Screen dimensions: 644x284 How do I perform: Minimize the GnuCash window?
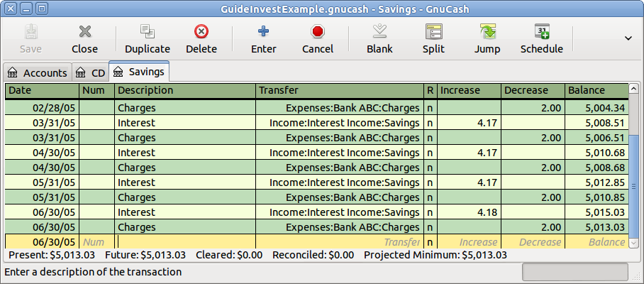click(x=26, y=9)
